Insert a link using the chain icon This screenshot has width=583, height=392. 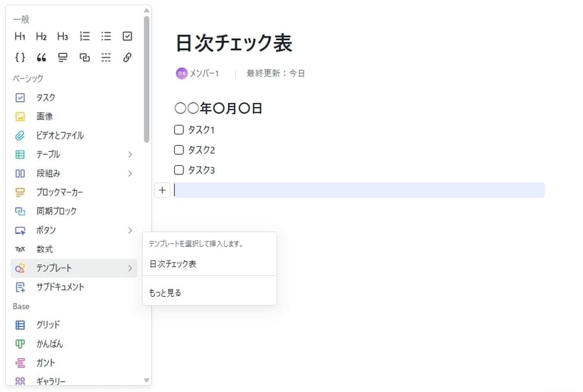tap(127, 57)
